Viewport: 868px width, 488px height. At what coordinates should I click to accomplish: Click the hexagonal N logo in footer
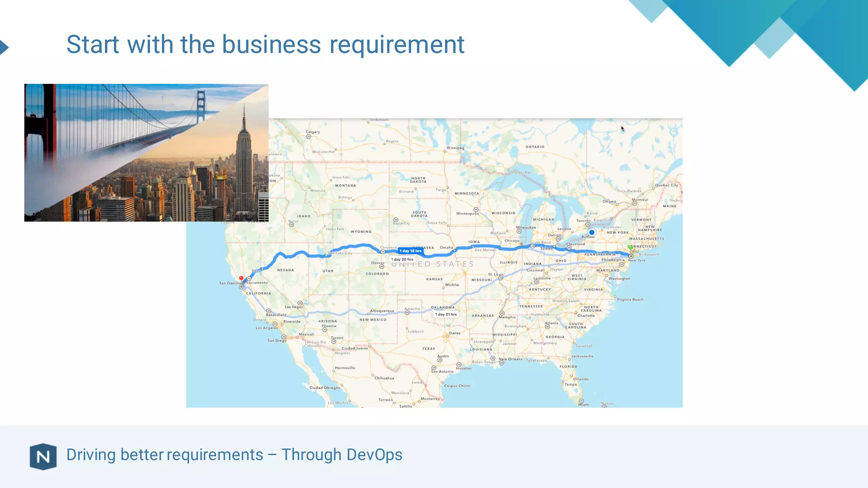point(43,456)
